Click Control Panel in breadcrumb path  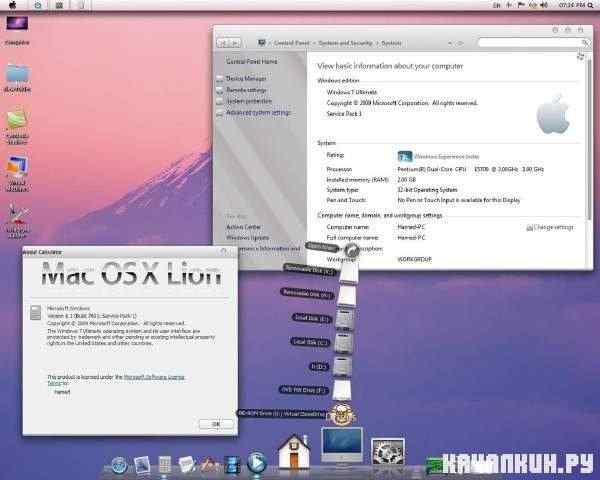(x=291, y=43)
